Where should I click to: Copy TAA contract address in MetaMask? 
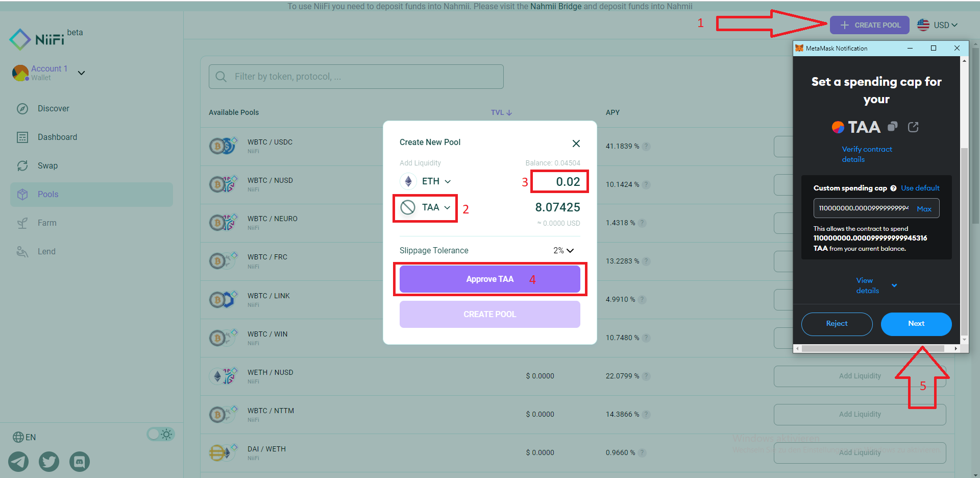(892, 127)
